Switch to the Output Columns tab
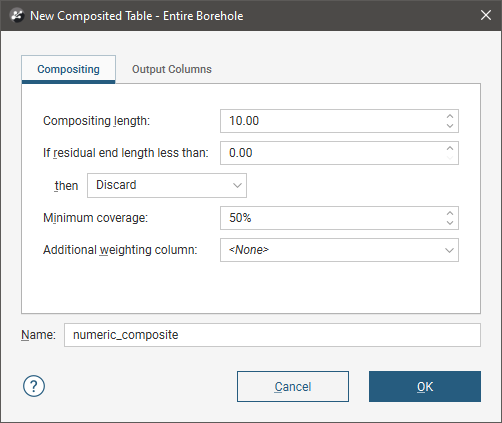Image resolution: width=502 pixels, height=423 pixels. click(x=172, y=69)
